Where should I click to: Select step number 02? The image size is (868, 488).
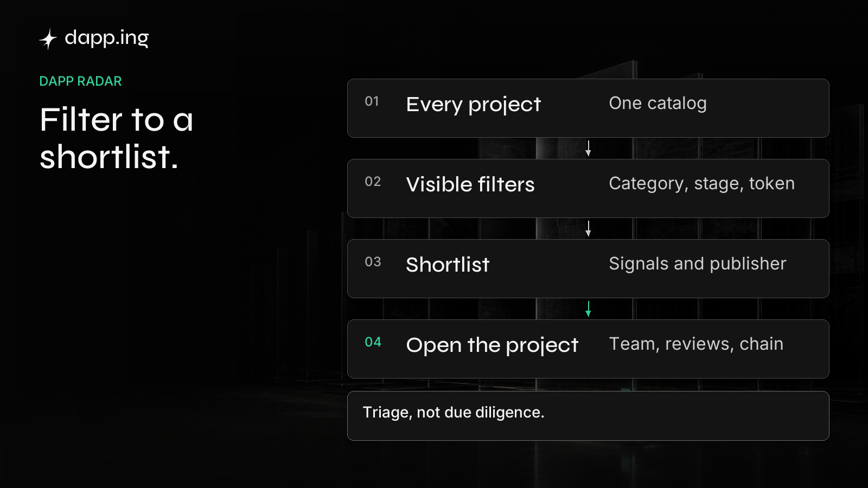(373, 182)
